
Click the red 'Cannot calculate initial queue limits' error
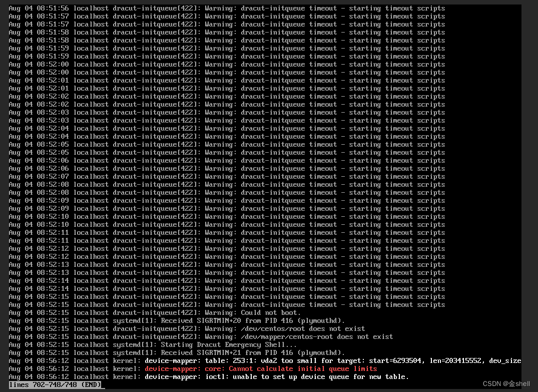(x=193, y=368)
